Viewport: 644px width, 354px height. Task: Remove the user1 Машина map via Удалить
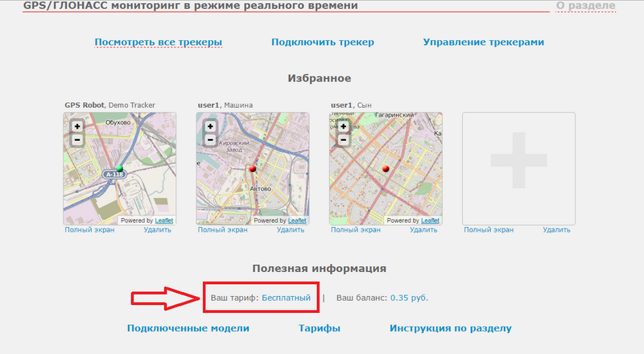[291, 230]
